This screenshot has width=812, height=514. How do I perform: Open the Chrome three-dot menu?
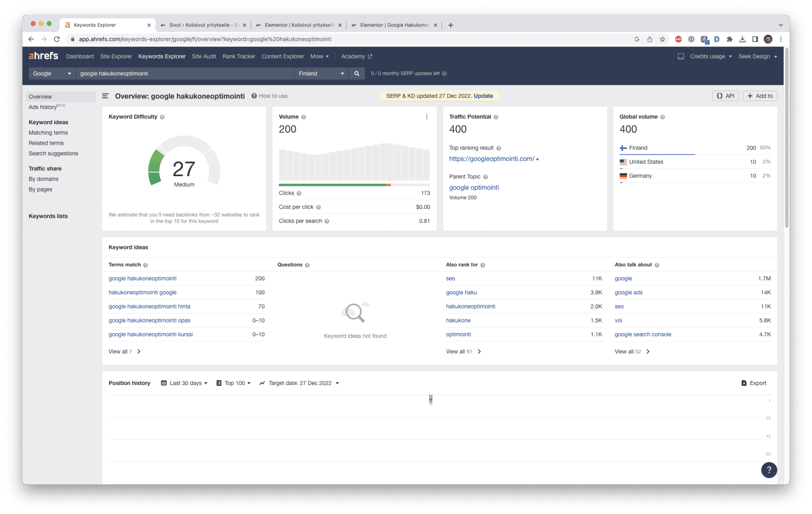tap(781, 39)
